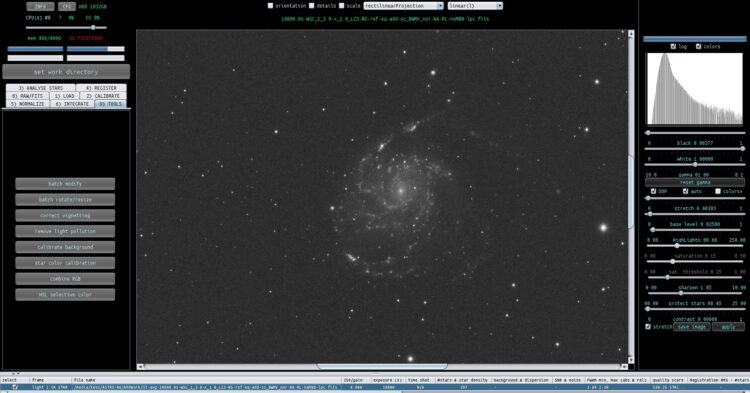Viewport: 750px width, 393px height.
Task: Click the 'background & dispersion' column header
Action: point(521,380)
